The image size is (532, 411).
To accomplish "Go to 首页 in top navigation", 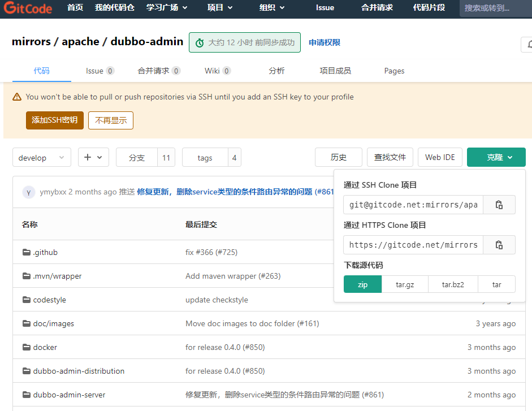I will pos(75,7).
